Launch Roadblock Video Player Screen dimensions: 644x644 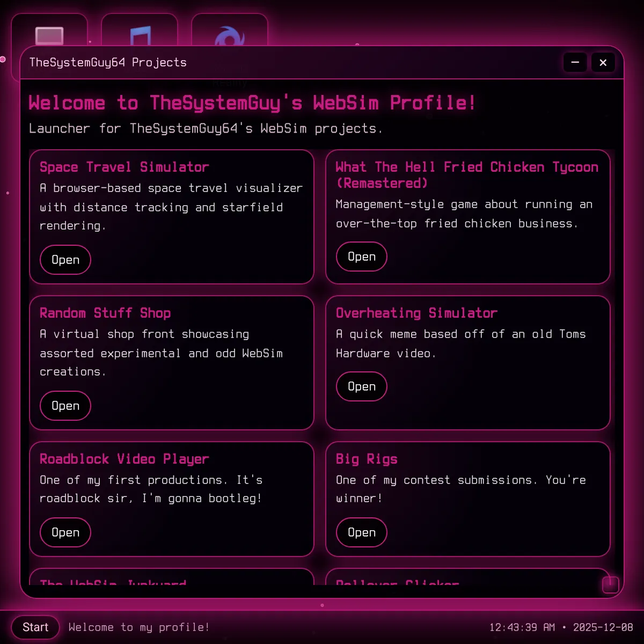(x=65, y=532)
